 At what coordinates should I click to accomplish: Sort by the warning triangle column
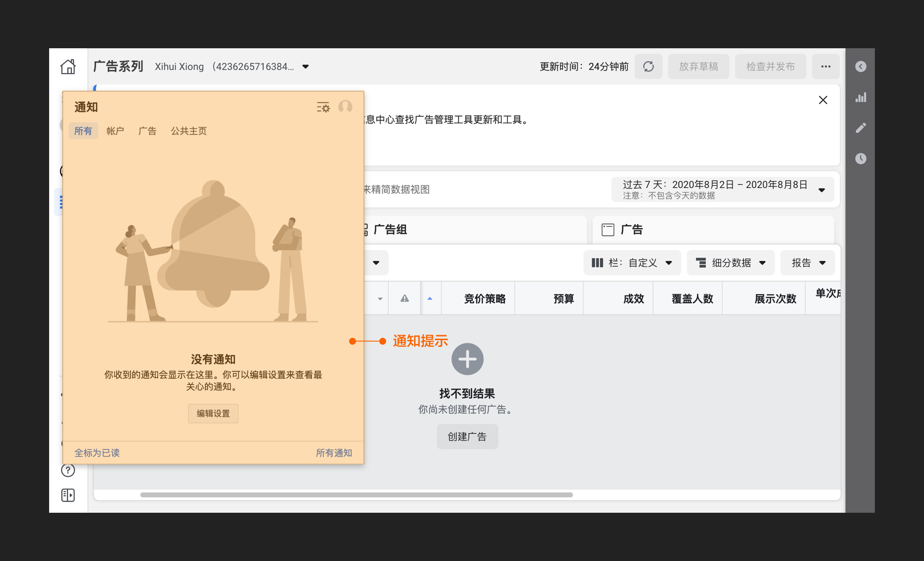[404, 298]
